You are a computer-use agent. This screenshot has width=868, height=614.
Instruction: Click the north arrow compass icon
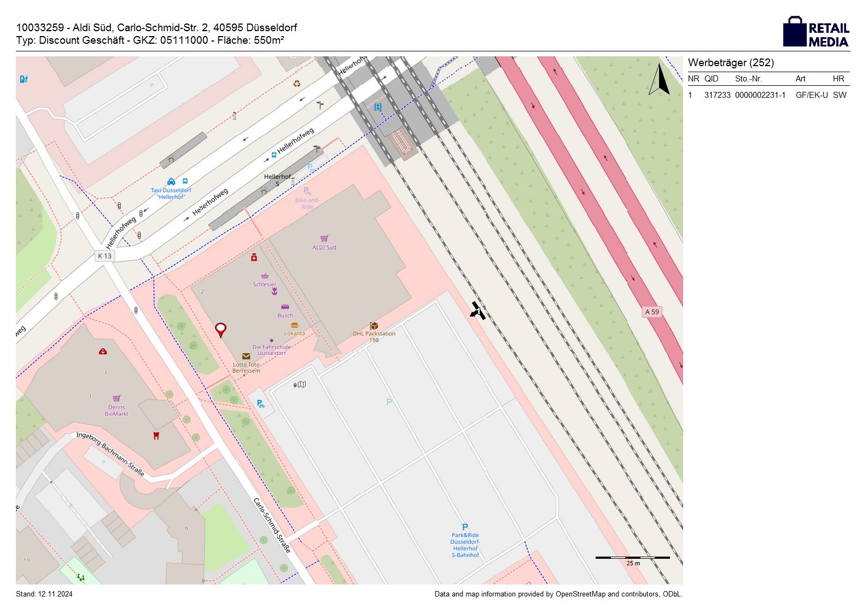click(659, 80)
